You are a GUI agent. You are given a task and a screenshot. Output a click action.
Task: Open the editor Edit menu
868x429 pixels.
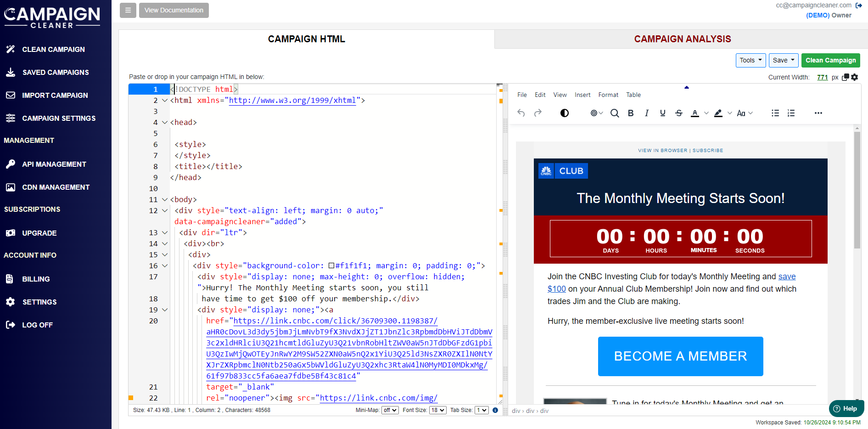[540, 95]
